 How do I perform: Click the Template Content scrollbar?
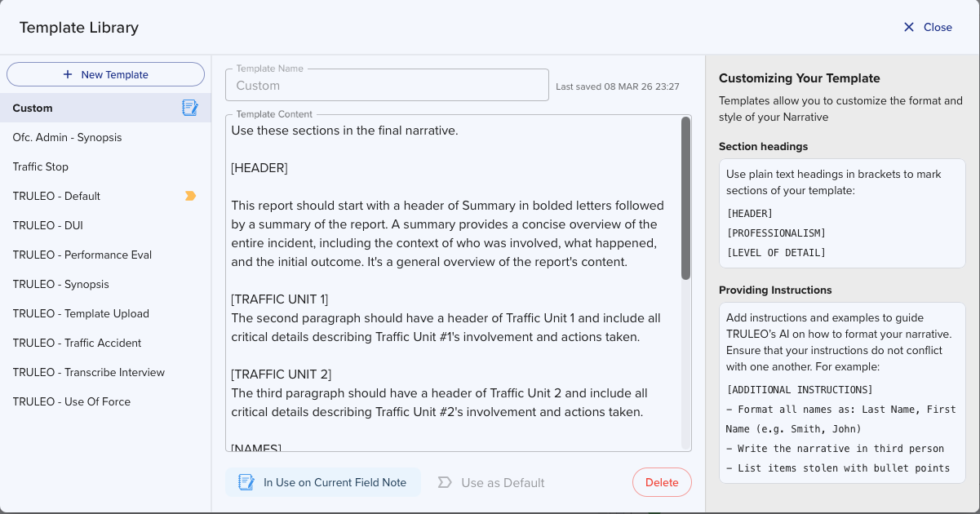point(685,199)
